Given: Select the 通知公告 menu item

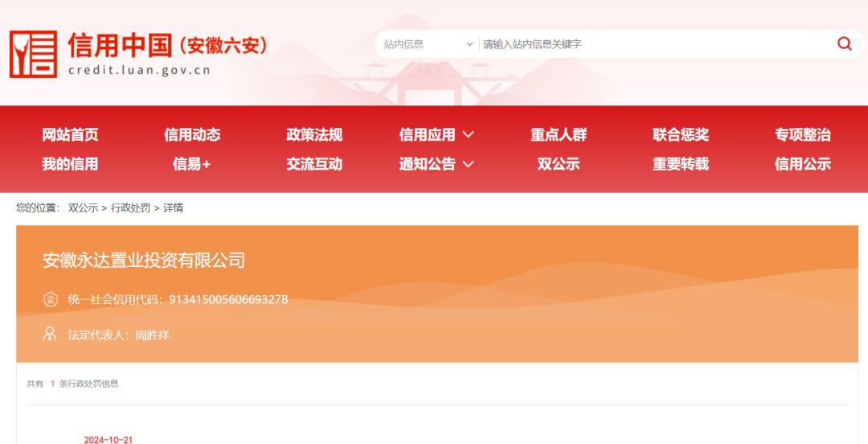Looking at the screenshot, I should 427,164.
